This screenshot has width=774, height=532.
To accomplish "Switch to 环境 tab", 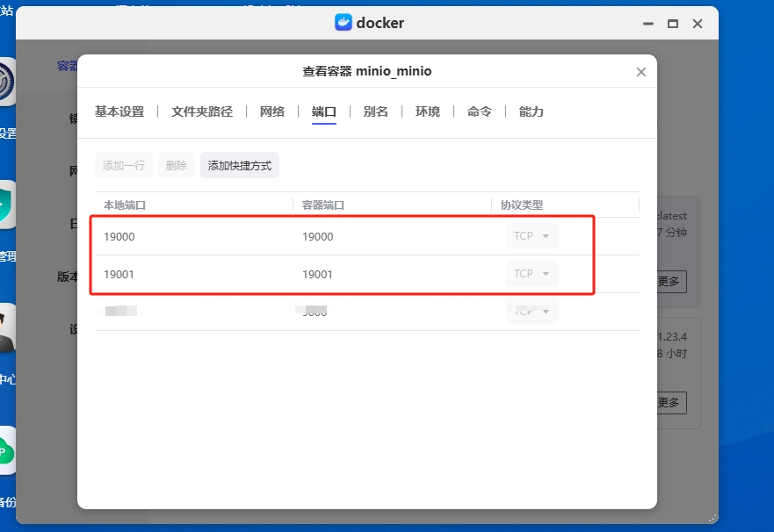I will (x=428, y=111).
